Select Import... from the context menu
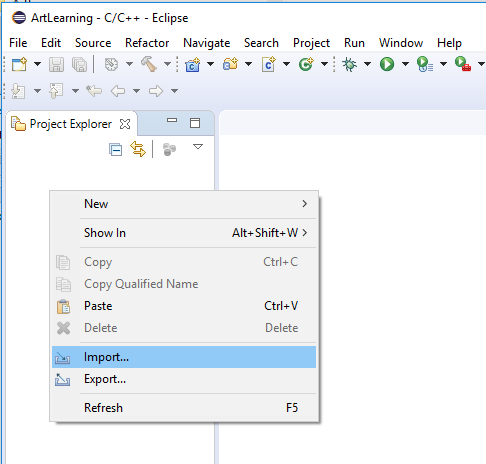The image size is (486, 464). pyautogui.click(x=184, y=357)
